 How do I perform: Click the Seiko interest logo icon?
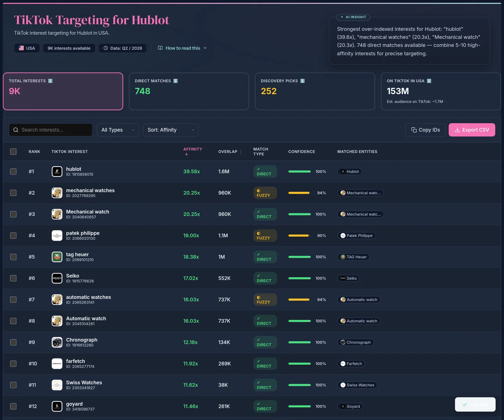click(57, 278)
